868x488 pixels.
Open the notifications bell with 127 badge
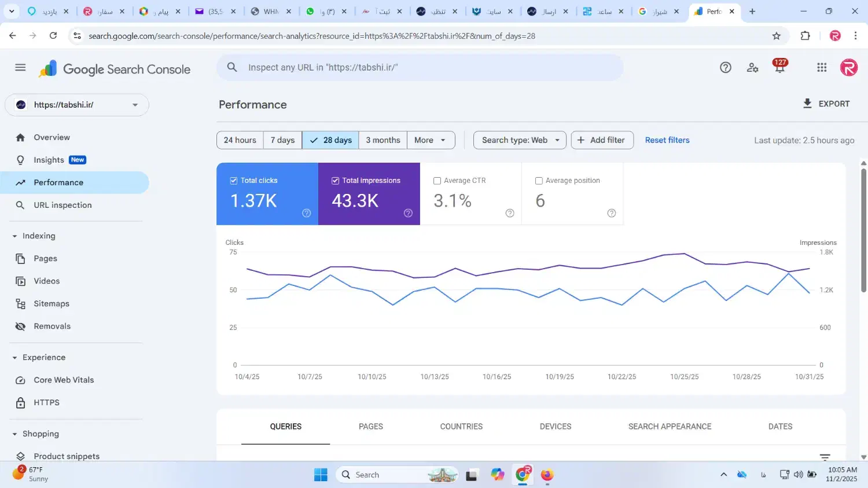779,68
